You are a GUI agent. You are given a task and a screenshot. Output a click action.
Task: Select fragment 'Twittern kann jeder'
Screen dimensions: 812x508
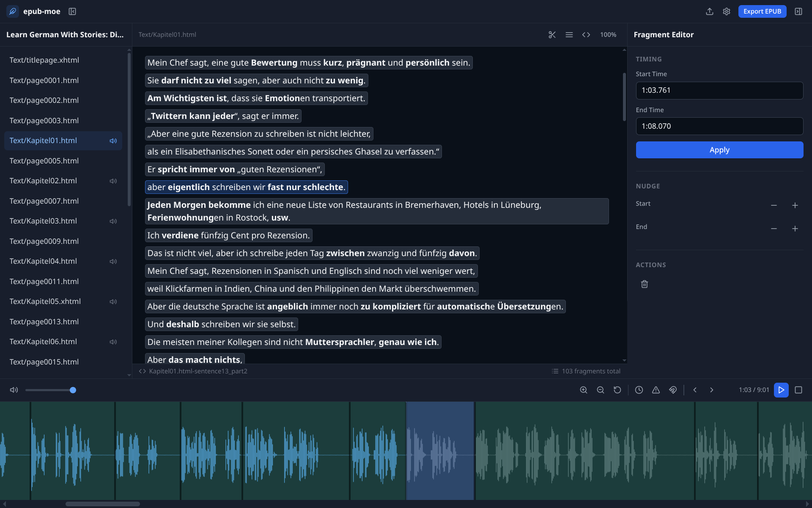tap(223, 116)
